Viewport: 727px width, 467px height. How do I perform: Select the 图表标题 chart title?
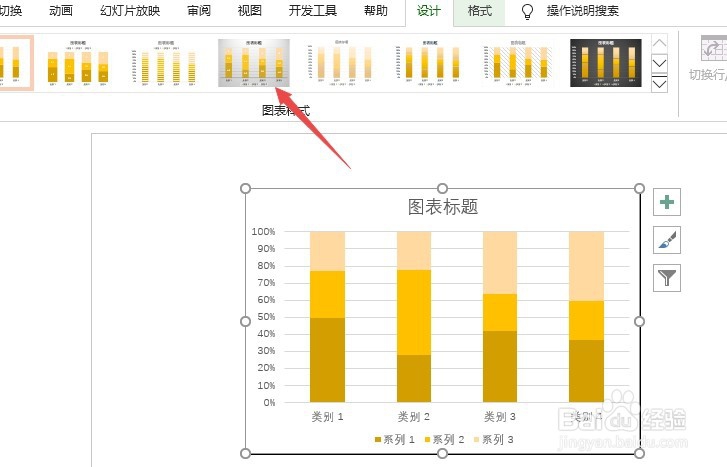click(x=443, y=207)
